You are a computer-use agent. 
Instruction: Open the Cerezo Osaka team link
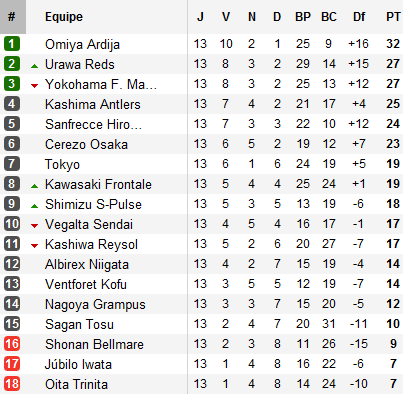pyautogui.click(x=86, y=144)
